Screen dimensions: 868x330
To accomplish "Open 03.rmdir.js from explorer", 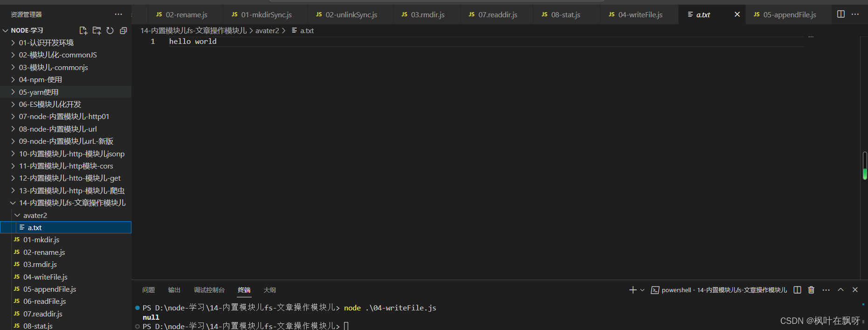I will (66, 264).
